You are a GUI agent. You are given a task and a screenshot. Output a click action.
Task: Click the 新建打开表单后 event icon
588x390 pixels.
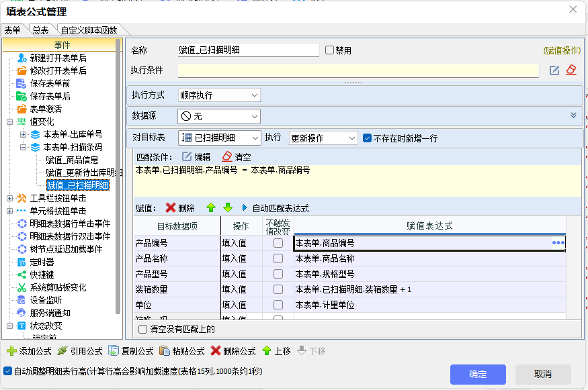tap(22, 58)
